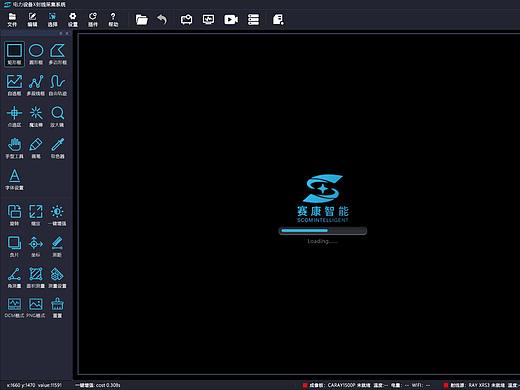This screenshot has height=390, width=520.
Task: Open the font settings tool (A icon)
Action: [x=14, y=179]
